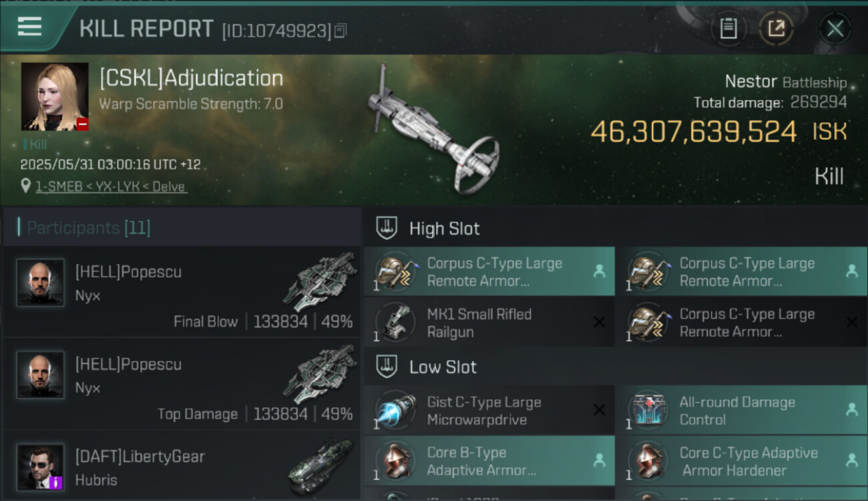Tap the High Slot section header
The height and width of the screenshot is (501, 868).
[444, 228]
